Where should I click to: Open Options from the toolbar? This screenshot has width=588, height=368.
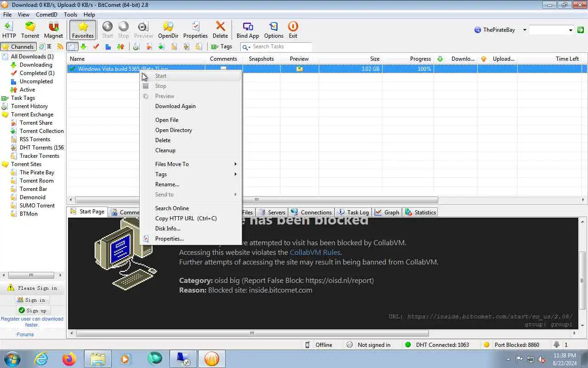tap(273, 30)
